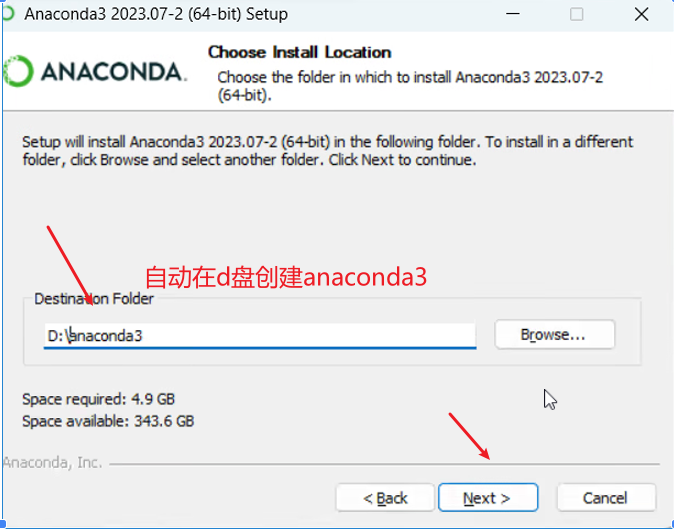Click the Space required: 4.9 GB text
This screenshot has width=674, height=529.
tap(98, 399)
